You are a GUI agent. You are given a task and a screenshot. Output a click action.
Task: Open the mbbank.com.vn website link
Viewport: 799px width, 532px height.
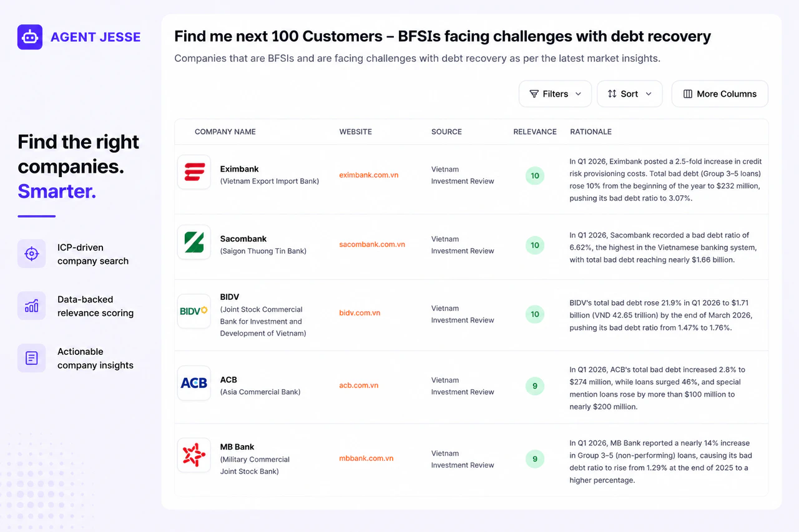tap(366, 458)
